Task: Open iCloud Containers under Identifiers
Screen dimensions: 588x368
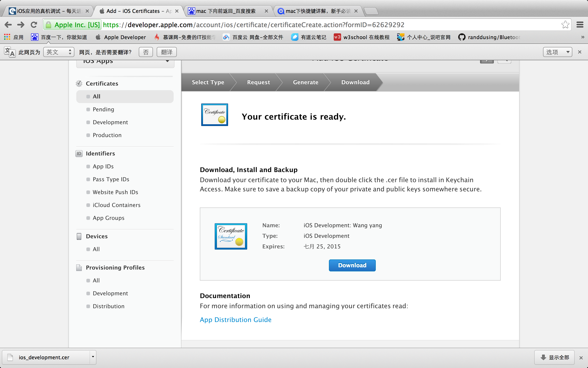Action: pyautogui.click(x=116, y=205)
